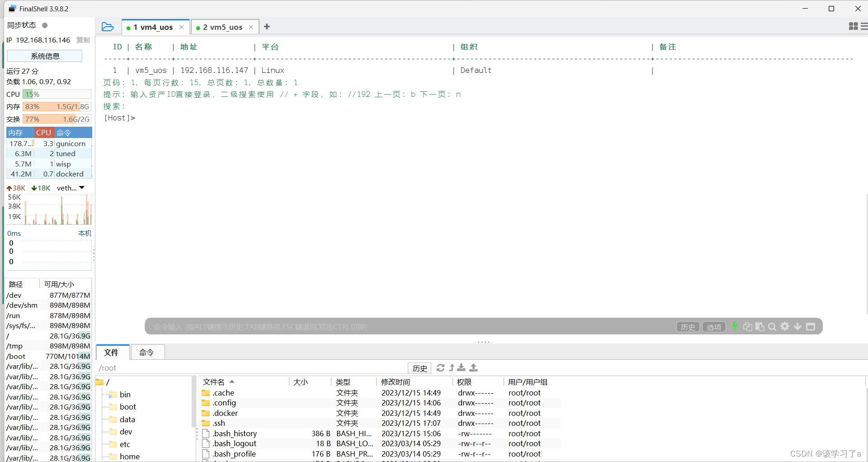Open the connection manager folder icon
This screenshot has width=868, height=462.
click(108, 27)
